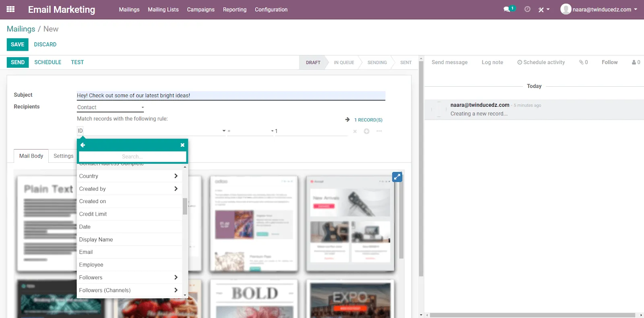The height and width of the screenshot is (318, 644).
Task: Click the TEST button
Action: click(x=77, y=62)
